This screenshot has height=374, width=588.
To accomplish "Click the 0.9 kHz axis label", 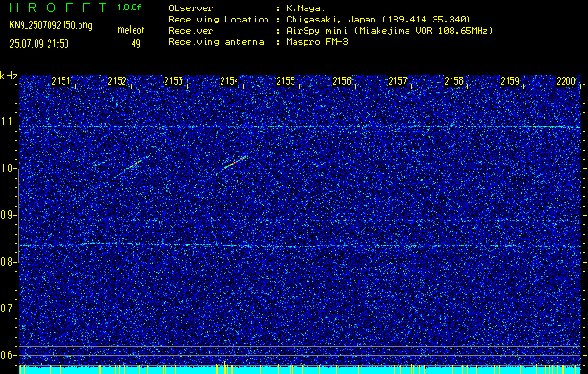I will (7, 215).
